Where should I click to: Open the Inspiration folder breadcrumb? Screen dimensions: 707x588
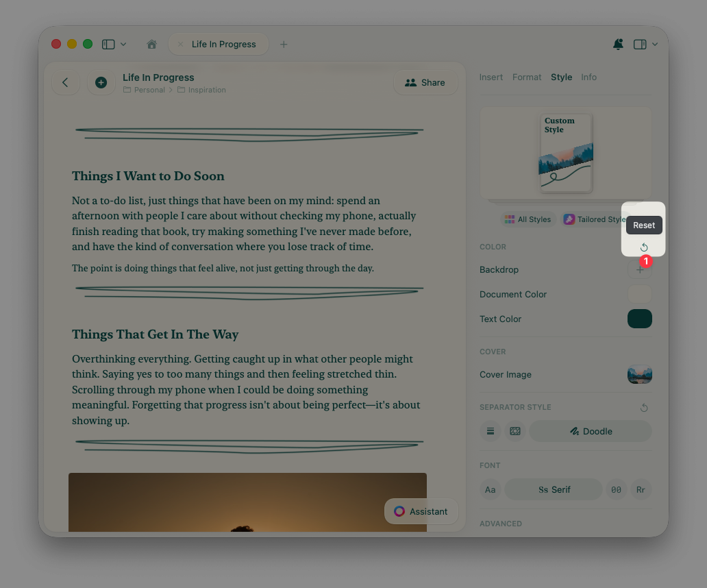(201, 90)
